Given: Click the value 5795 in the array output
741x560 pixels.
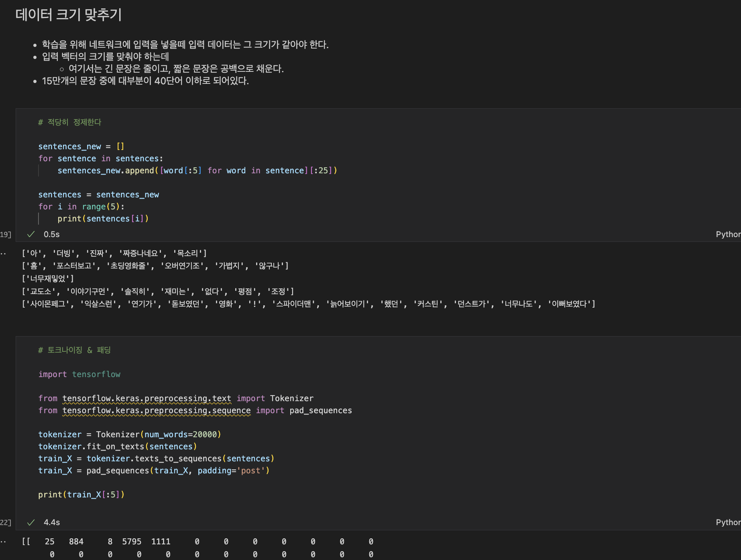Looking at the screenshot, I should click(132, 542).
